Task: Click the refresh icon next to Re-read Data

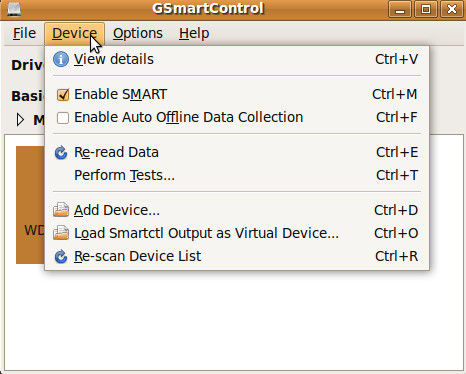Action: tap(61, 153)
